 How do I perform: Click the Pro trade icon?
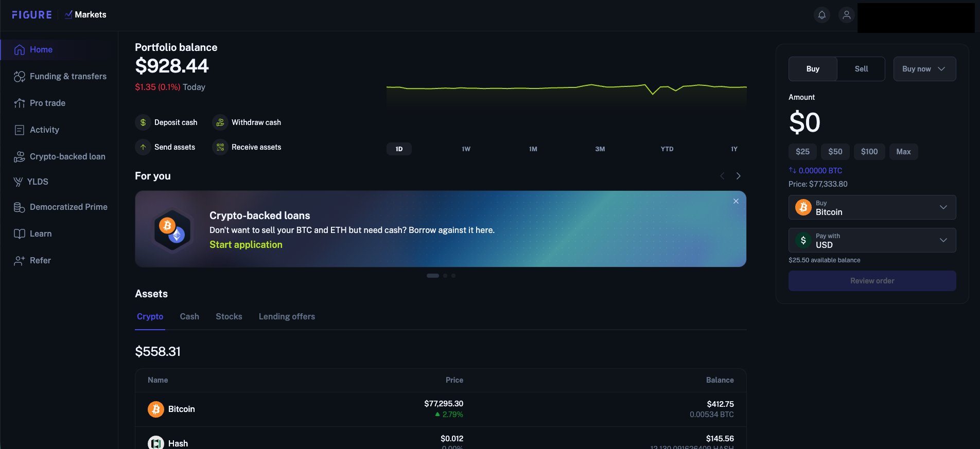point(20,103)
